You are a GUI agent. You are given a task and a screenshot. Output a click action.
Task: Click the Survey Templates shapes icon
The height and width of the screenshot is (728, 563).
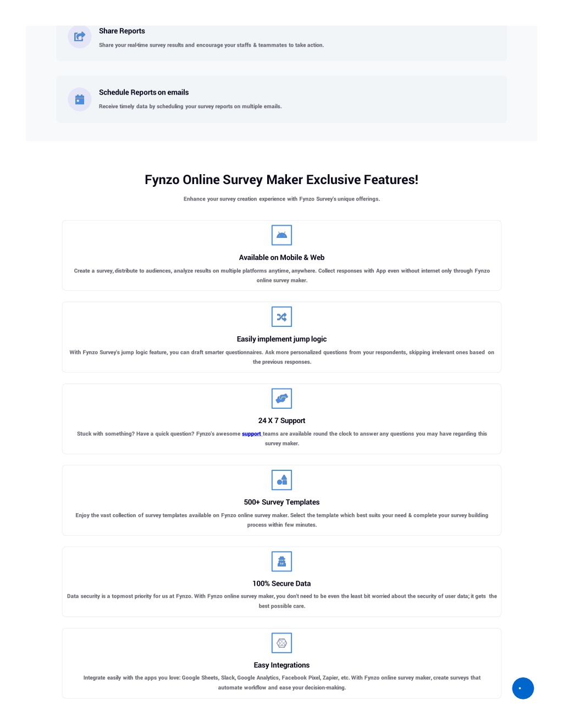click(281, 480)
